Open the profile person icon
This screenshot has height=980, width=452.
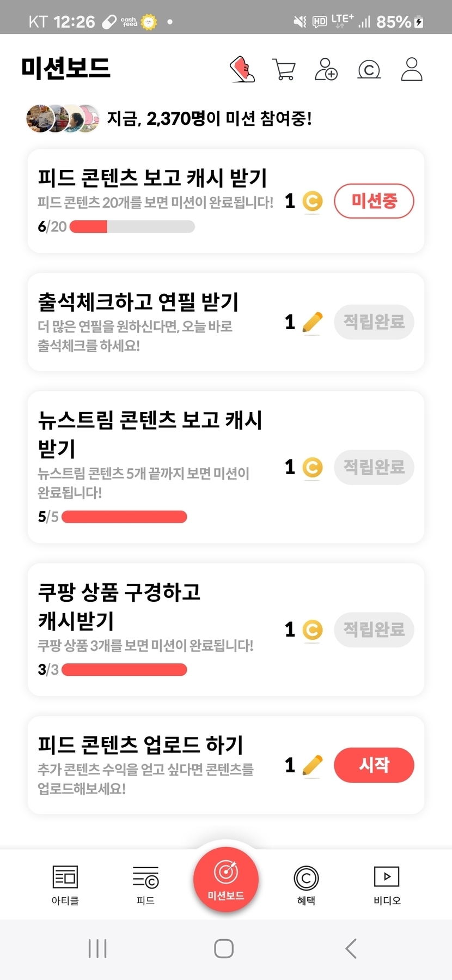coord(412,69)
